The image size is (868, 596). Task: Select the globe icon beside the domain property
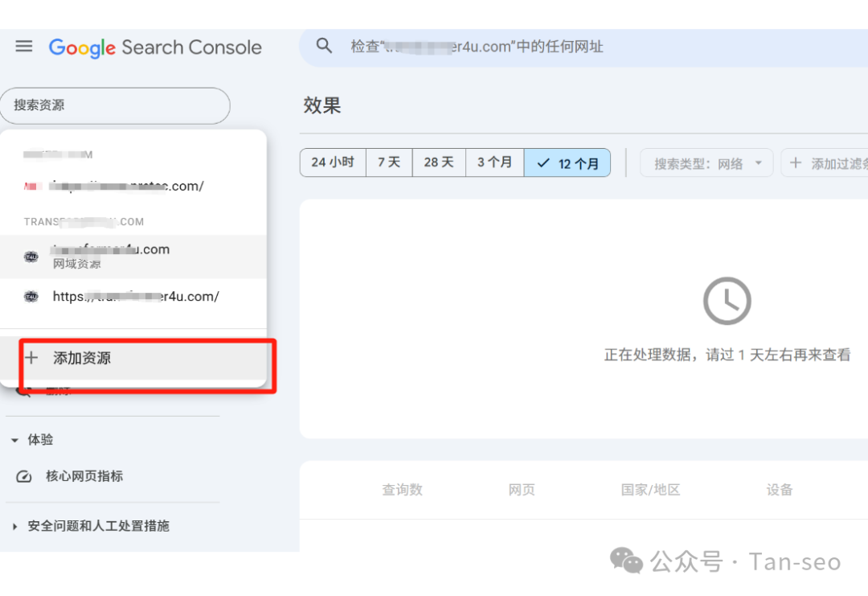pos(31,255)
